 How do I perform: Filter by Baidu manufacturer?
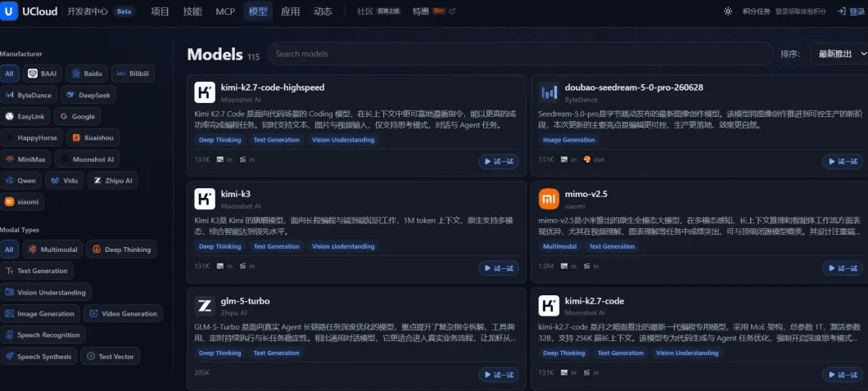(86, 74)
